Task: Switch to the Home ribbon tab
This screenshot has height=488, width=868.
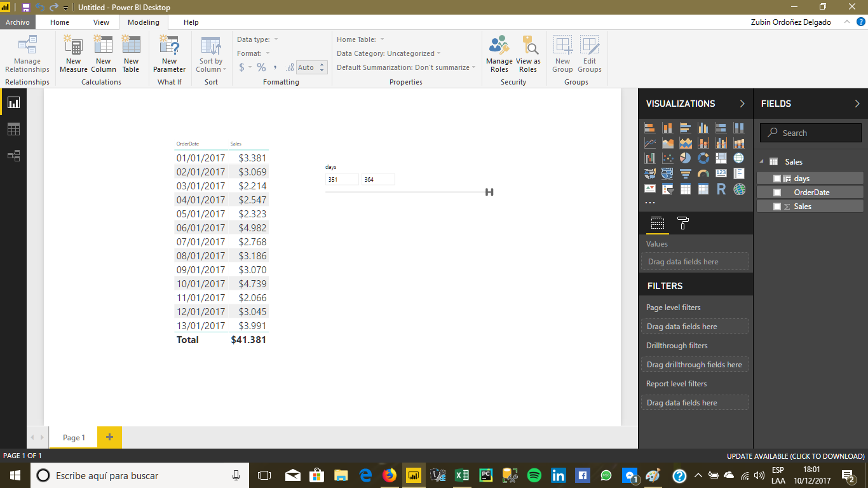Action: click(x=60, y=22)
